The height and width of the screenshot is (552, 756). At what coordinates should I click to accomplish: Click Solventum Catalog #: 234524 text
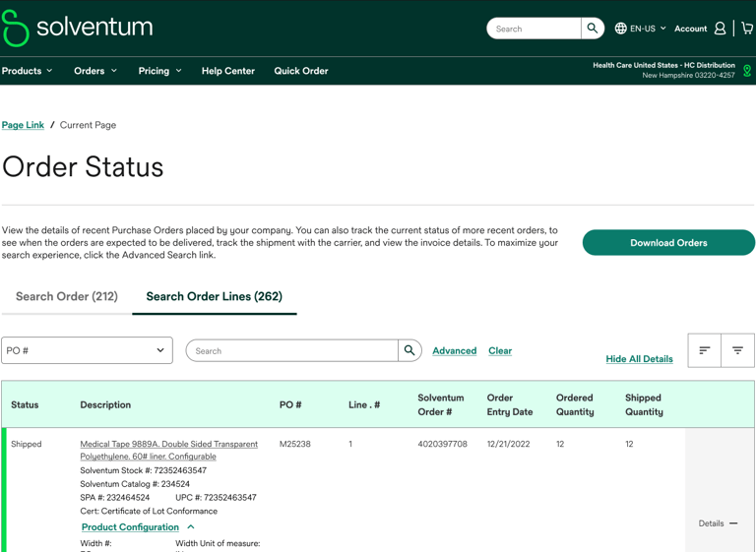135,484
